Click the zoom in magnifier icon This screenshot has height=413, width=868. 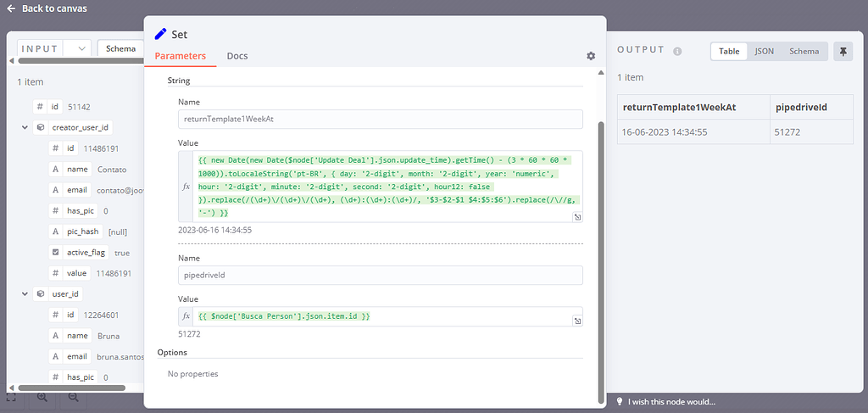pos(42,397)
